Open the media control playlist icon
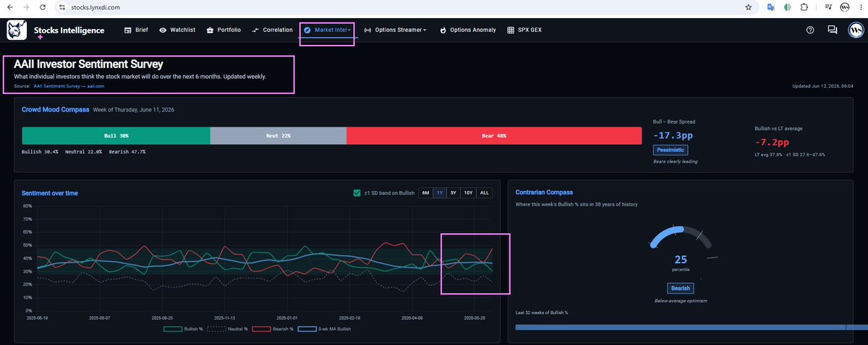 coord(827,7)
